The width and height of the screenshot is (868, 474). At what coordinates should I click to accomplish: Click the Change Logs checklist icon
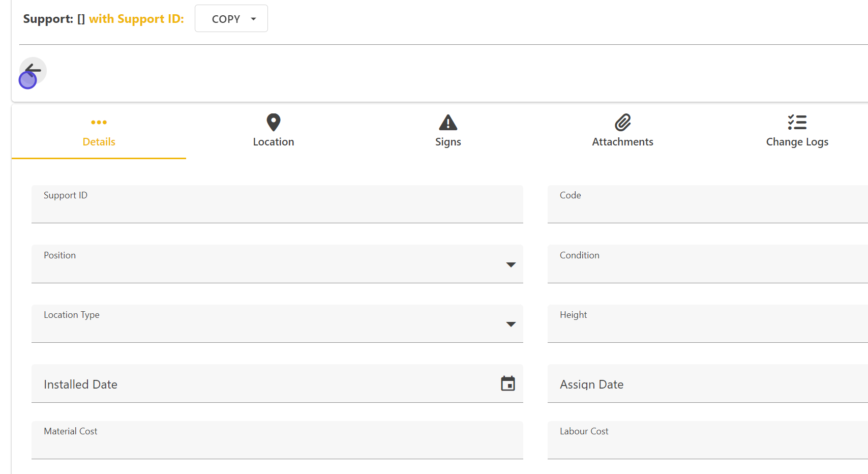tap(797, 123)
